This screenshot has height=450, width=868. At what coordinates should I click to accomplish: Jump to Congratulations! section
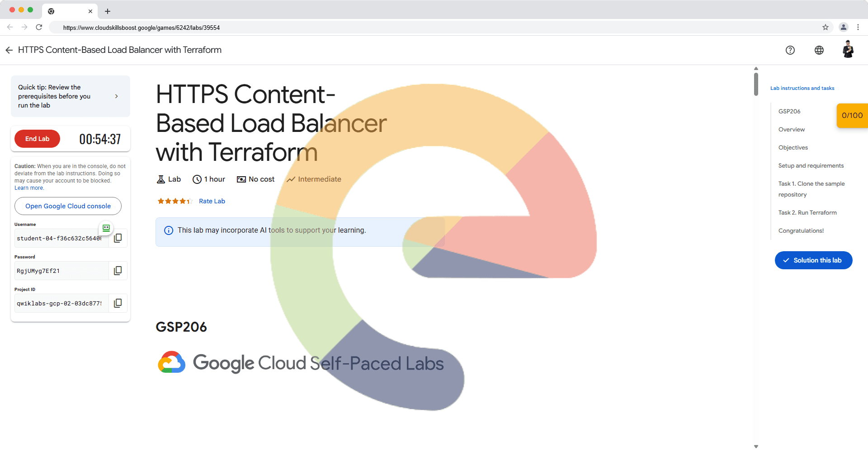(801, 230)
